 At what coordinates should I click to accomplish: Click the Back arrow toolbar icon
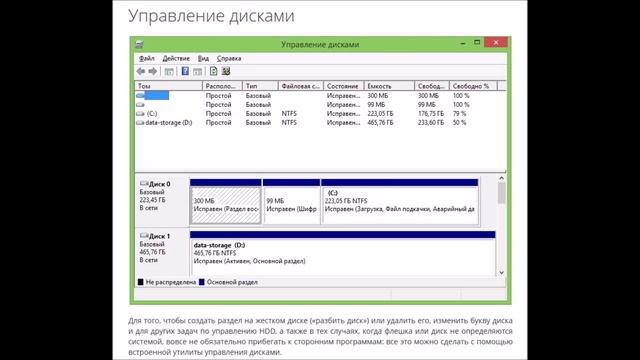(x=140, y=71)
